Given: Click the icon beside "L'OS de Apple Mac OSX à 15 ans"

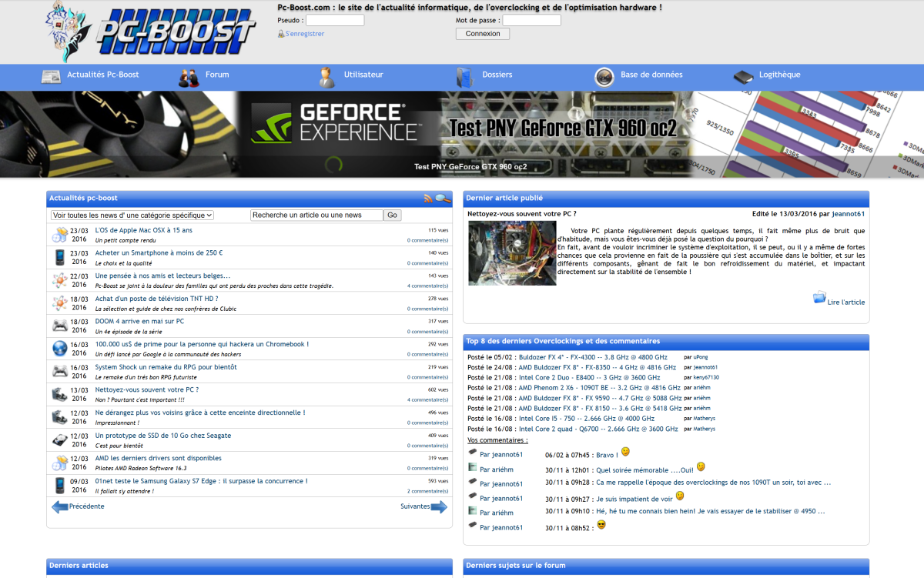Looking at the screenshot, I should (x=60, y=235).
